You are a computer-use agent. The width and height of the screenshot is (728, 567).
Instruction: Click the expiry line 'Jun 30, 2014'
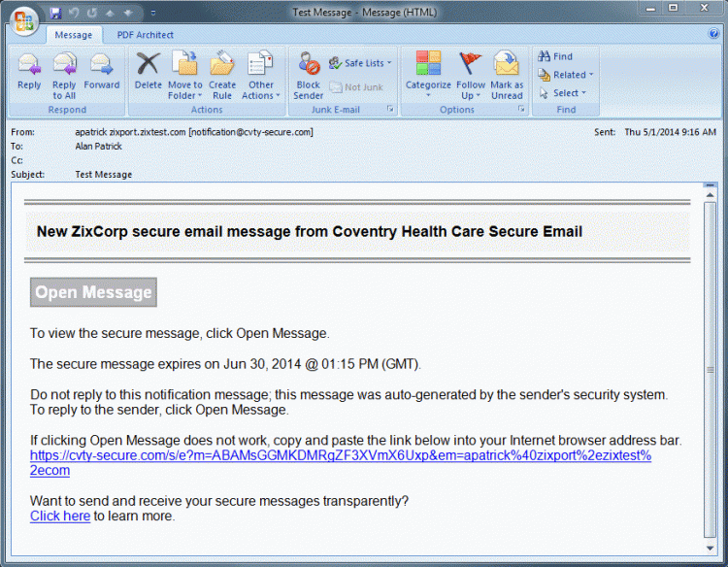pyautogui.click(x=262, y=364)
